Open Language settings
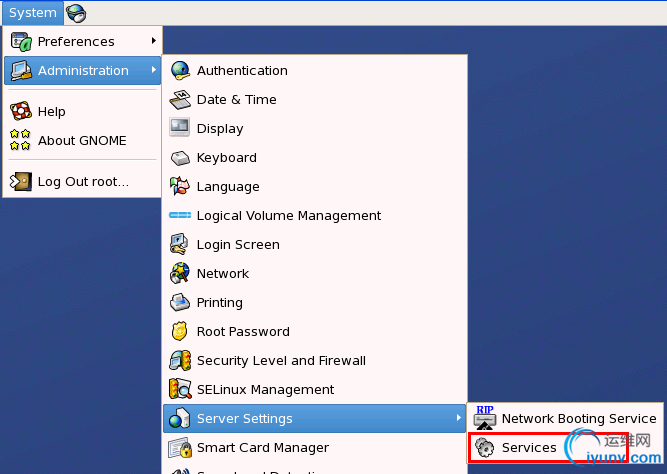This screenshot has height=474, width=667. tap(315, 186)
